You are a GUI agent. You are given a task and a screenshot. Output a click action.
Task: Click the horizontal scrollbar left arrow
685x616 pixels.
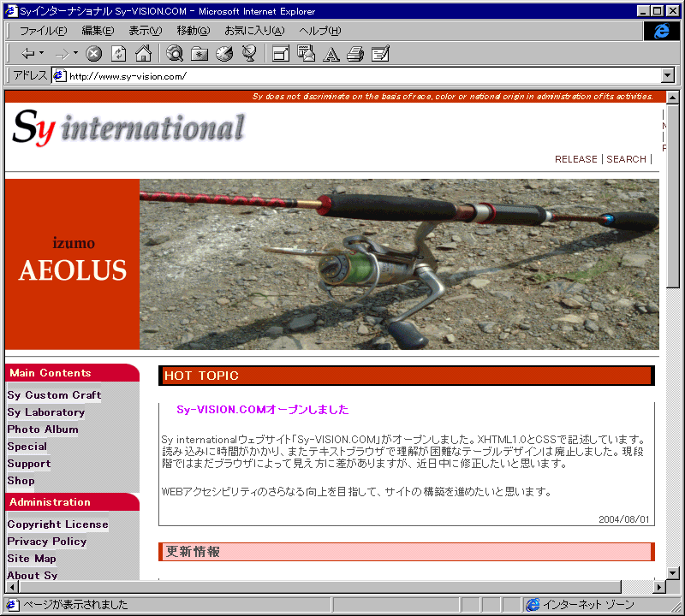coord(12,587)
